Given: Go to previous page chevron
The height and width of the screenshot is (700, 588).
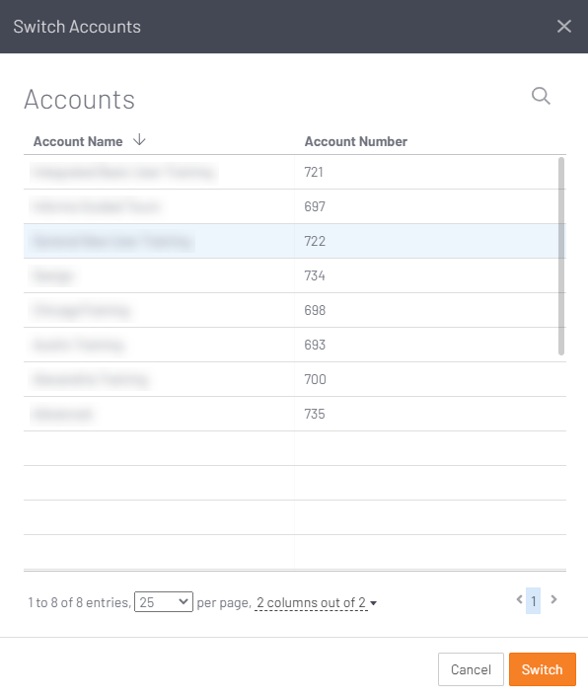Looking at the screenshot, I should pos(519,599).
